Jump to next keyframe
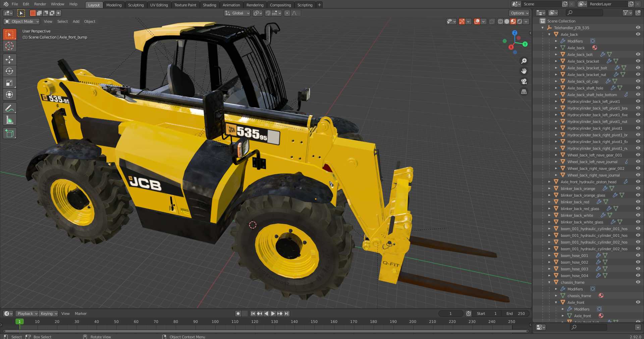The image size is (644, 339). 280,314
